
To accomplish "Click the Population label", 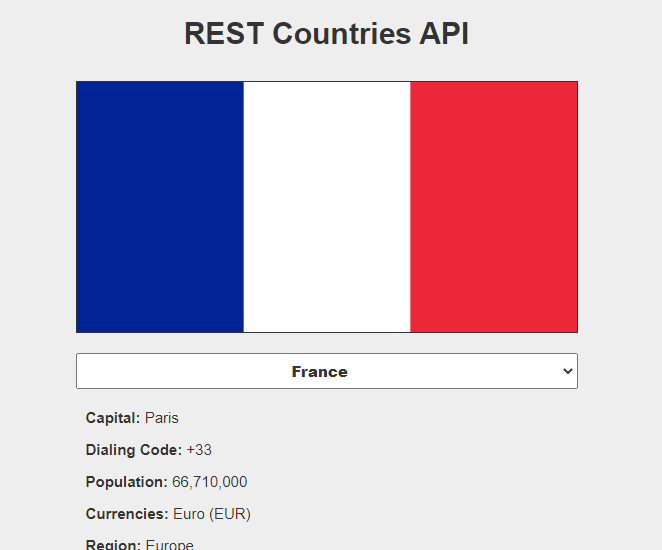I will 127,482.
